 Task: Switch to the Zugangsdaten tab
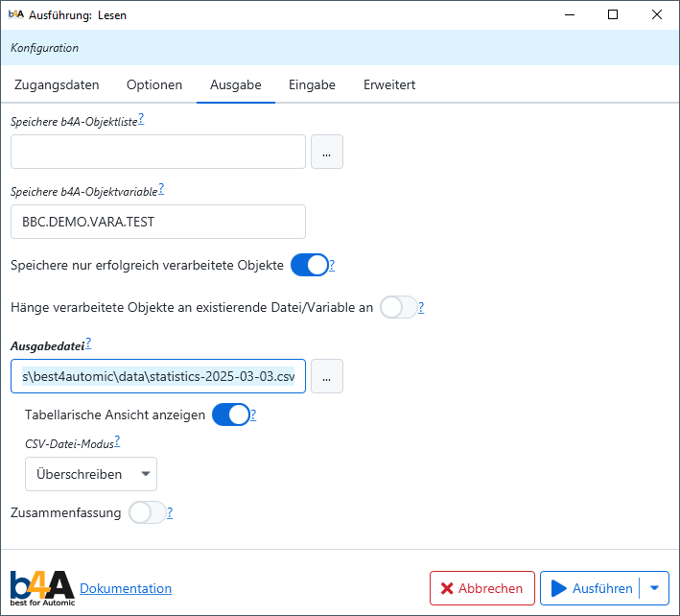(x=57, y=84)
